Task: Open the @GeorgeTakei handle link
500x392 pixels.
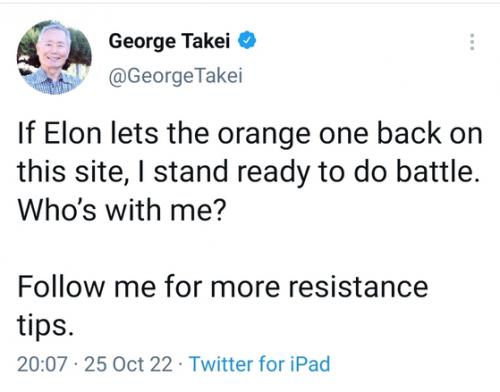Action: 175,76
